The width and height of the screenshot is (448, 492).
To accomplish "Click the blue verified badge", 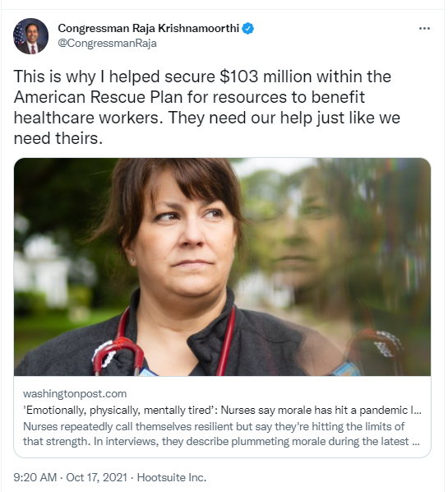I will pyautogui.click(x=248, y=29).
